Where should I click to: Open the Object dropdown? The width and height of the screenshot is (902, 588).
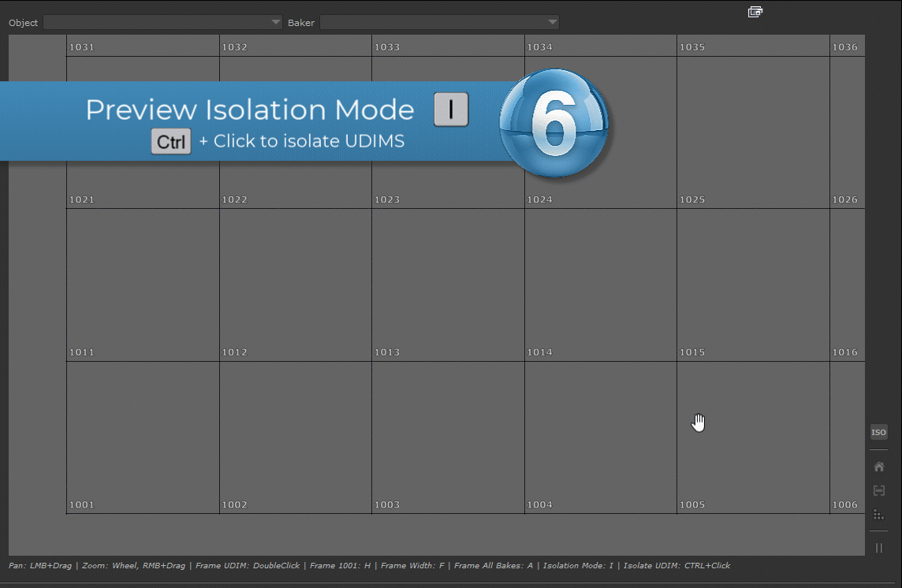pyautogui.click(x=162, y=23)
